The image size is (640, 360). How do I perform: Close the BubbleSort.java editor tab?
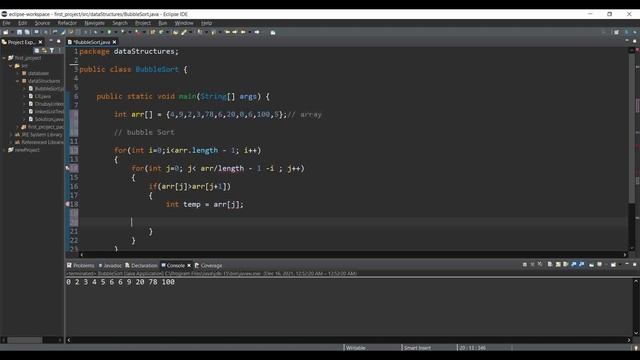(115, 42)
